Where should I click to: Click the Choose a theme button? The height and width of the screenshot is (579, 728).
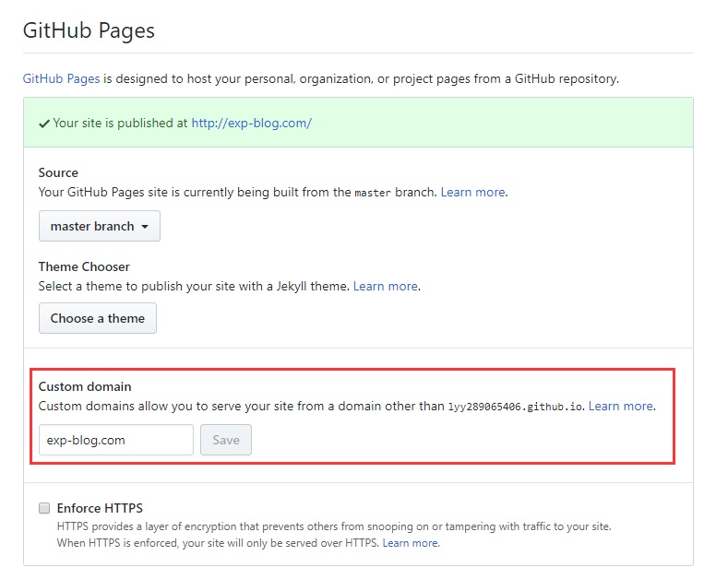[x=98, y=318]
